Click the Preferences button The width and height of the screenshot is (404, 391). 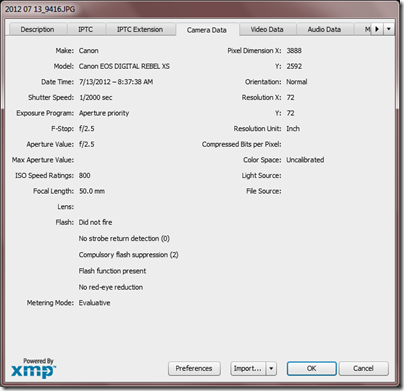(194, 368)
